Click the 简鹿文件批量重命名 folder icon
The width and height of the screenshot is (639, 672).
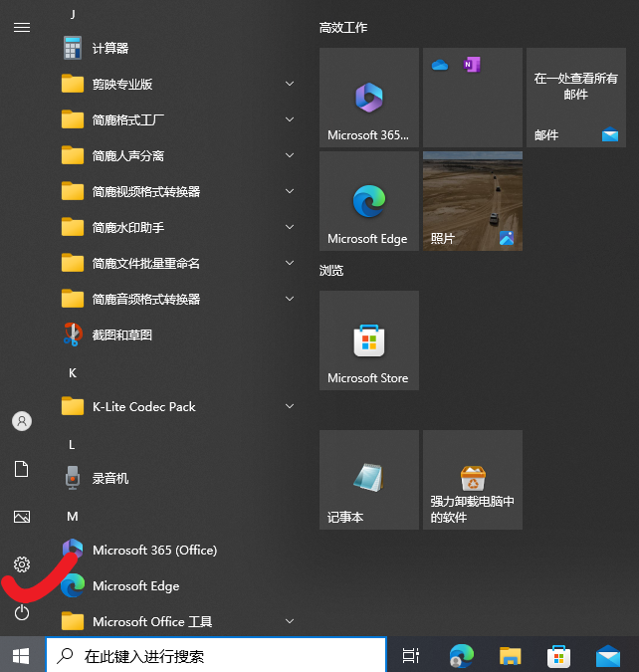(73, 263)
